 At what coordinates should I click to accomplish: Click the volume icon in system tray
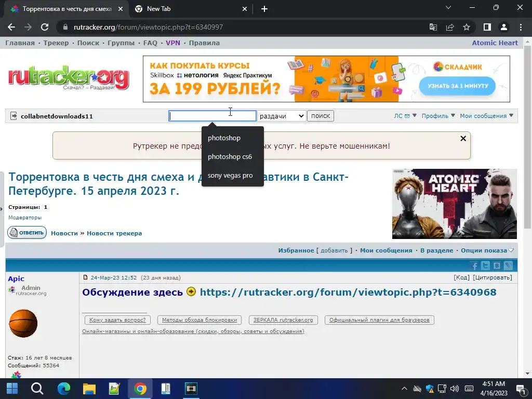click(454, 389)
